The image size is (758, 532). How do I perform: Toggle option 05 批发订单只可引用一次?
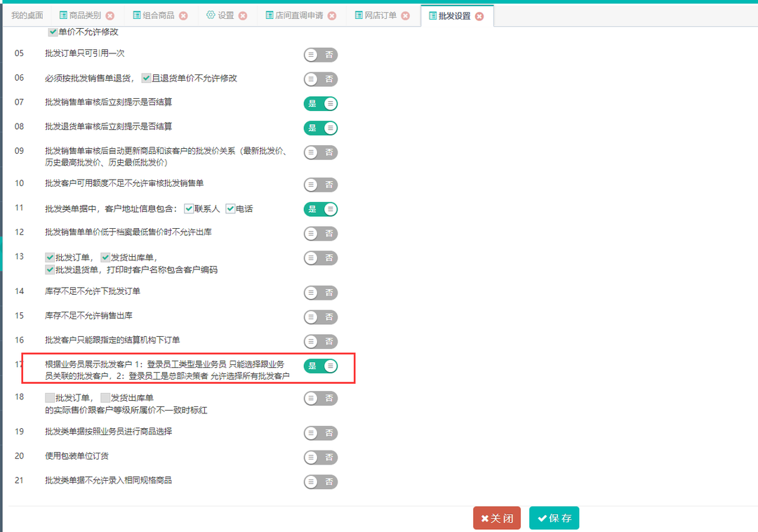click(x=321, y=55)
